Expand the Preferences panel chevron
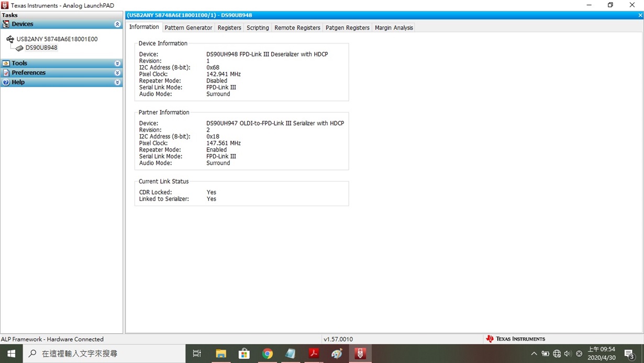 click(x=117, y=73)
